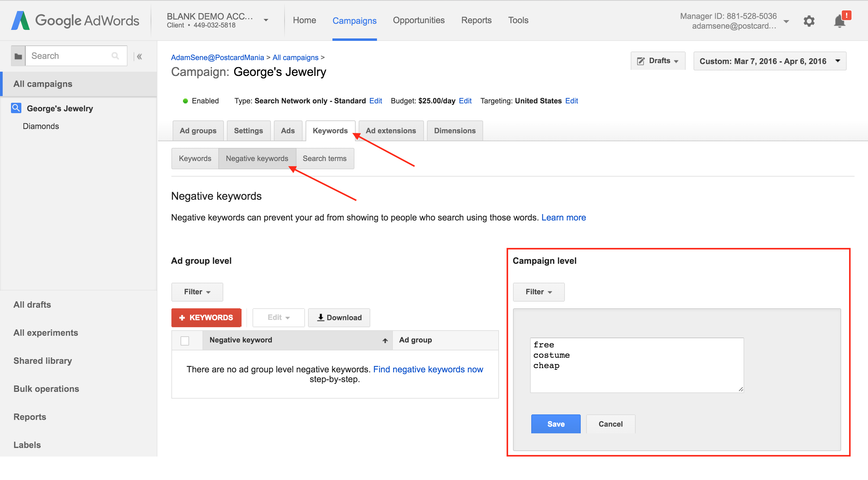868x480 pixels.
Task: Edit the campaign budget
Action: pos(465,101)
